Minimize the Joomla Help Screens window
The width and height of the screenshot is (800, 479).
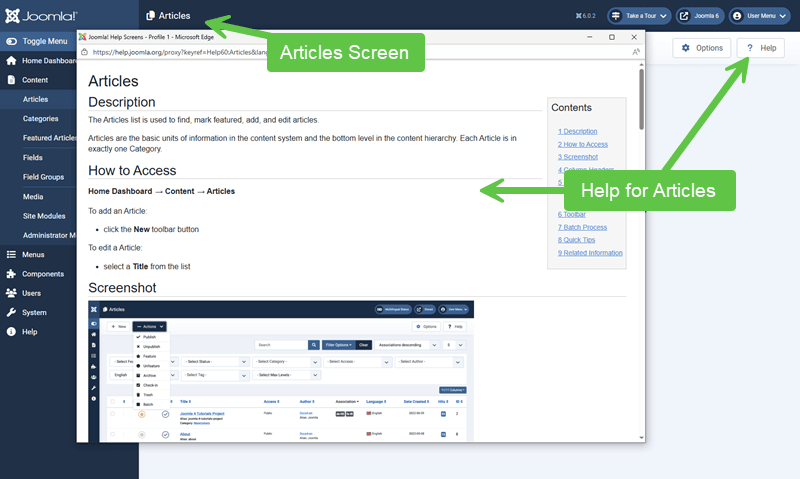[590, 37]
